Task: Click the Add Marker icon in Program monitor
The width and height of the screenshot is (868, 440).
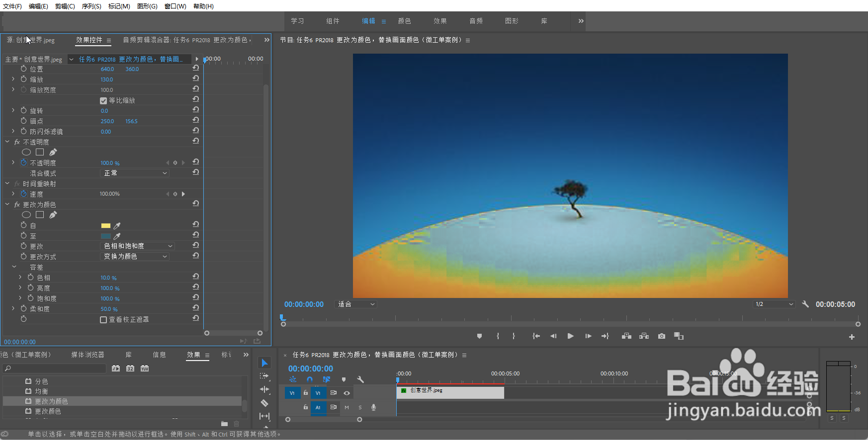Action: pos(479,336)
